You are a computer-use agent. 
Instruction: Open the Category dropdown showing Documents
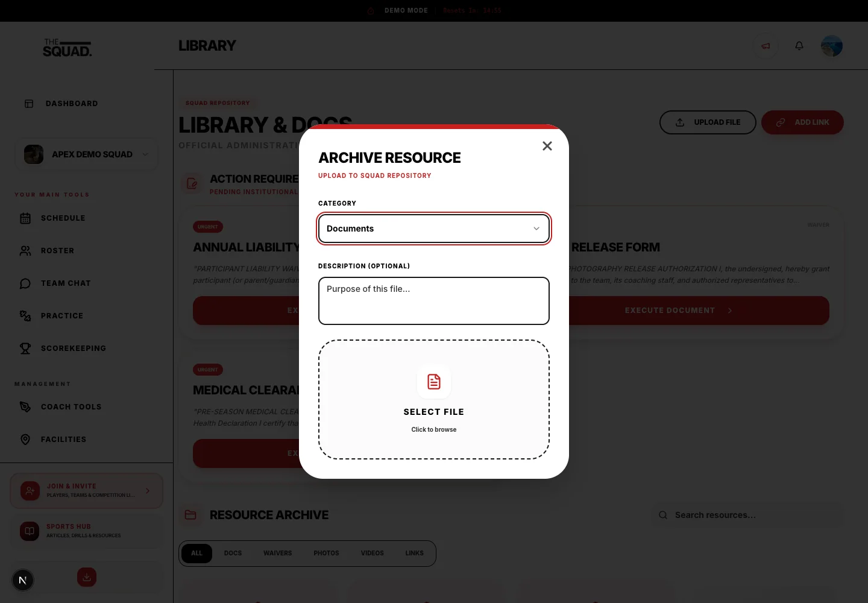click(x=434, y=229)
